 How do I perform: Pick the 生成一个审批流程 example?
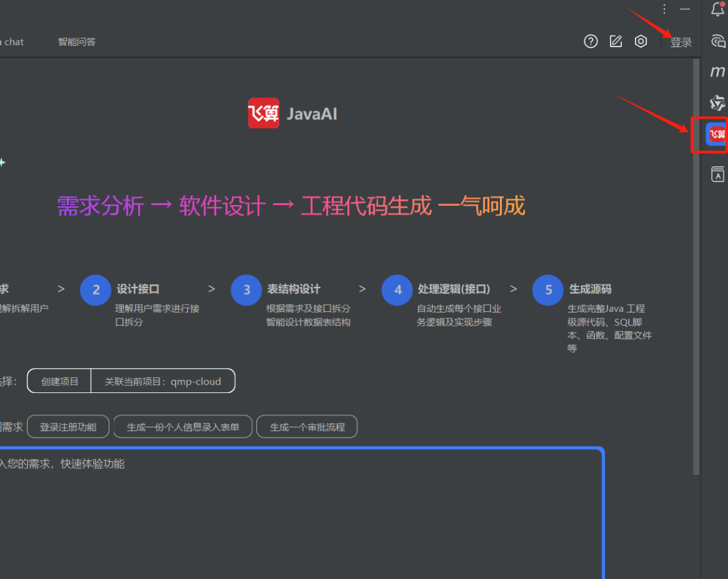tap(307, 427)
